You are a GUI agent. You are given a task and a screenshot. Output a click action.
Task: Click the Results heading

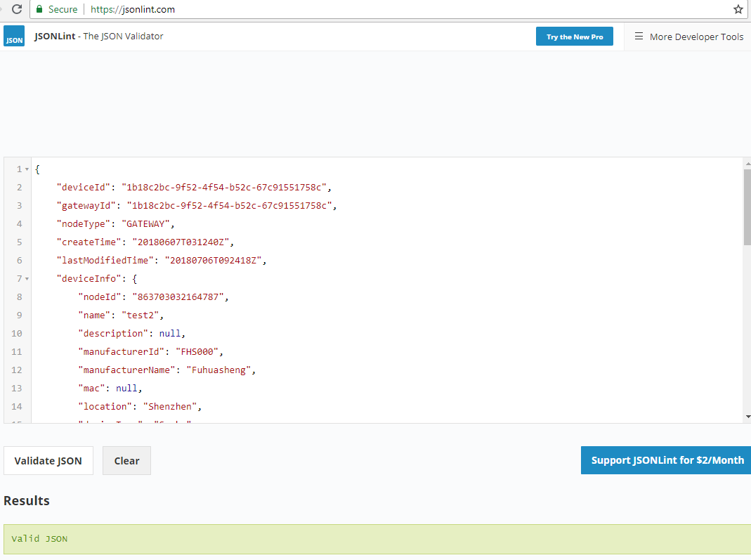coord(27,500)
